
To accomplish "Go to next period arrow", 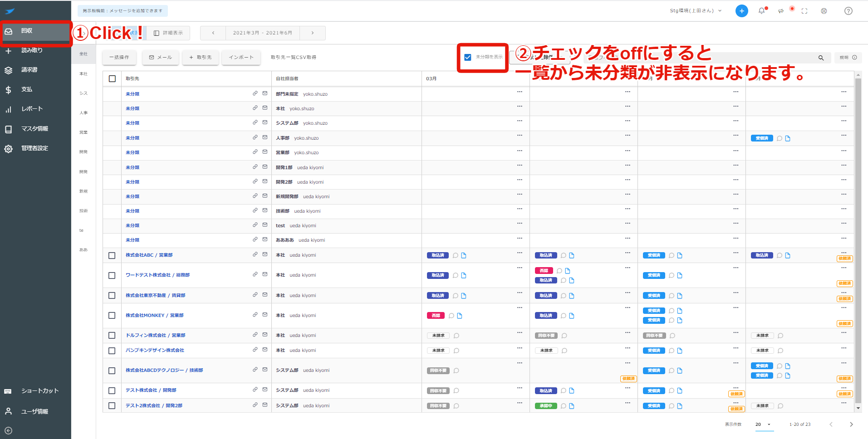I will click(312, 33).
